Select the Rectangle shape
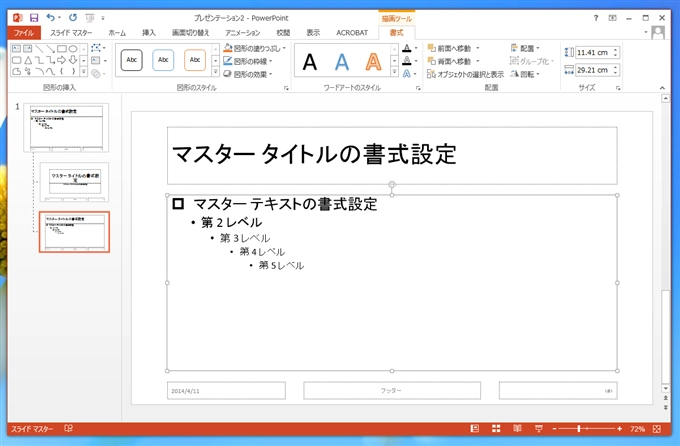The width and height of the screenshot is (680, 446). click(62, 49)
